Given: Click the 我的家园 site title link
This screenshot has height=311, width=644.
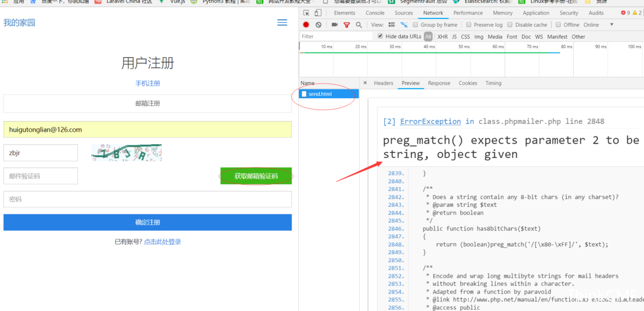Looking at the screenshot, I should pos(19,23).
